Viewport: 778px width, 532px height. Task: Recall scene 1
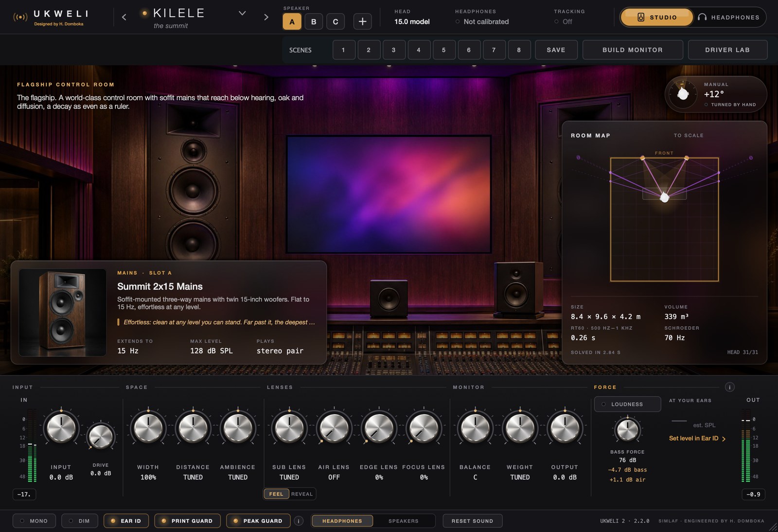click(x=343, y=50)
